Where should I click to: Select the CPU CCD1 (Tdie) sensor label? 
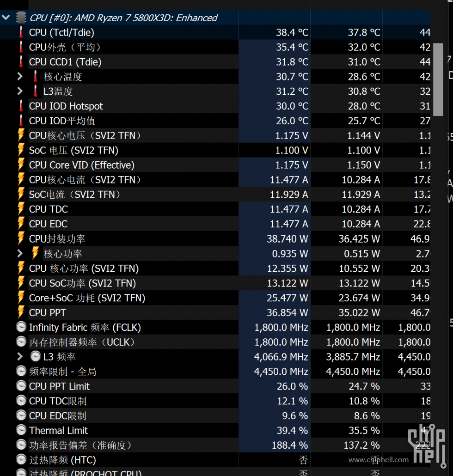coord(65,62)
